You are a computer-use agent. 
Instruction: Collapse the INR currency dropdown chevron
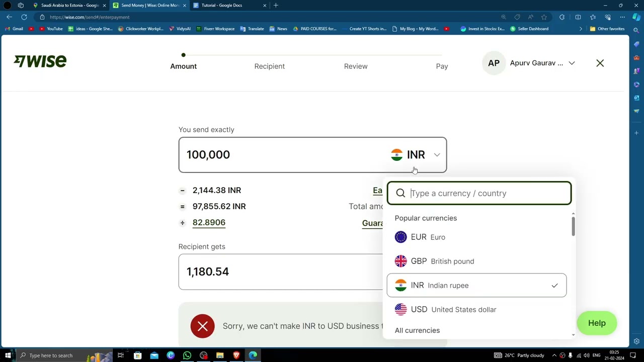[437, 155]
